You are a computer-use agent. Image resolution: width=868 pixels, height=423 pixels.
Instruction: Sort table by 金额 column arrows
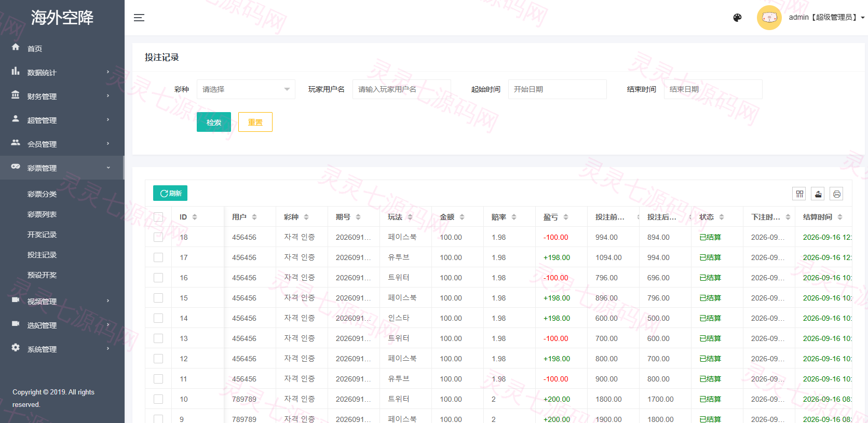point(462,217)
